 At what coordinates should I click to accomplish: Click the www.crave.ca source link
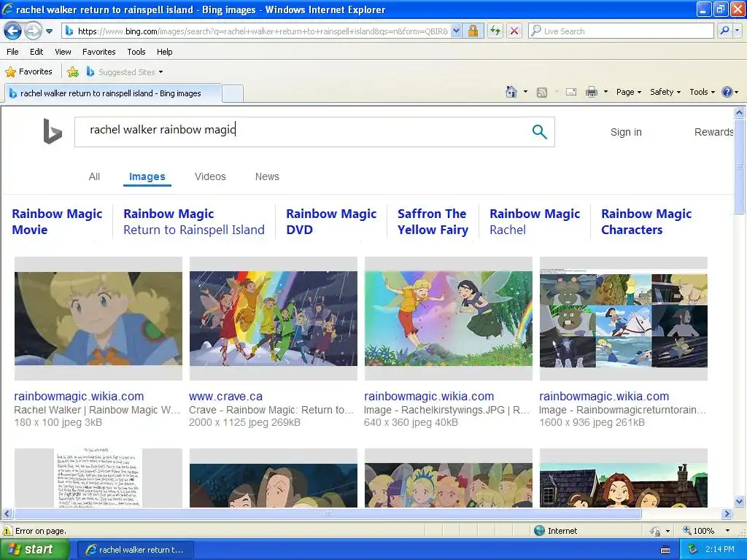(225, 396)
